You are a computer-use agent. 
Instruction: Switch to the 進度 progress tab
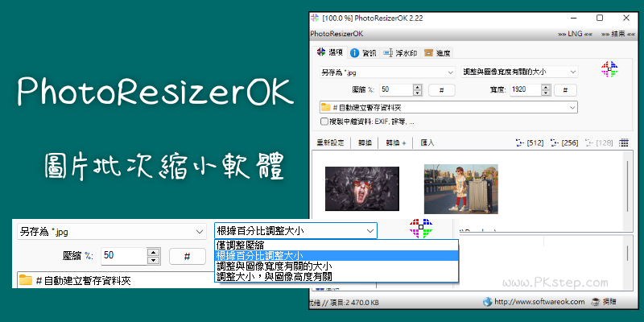point(437,53)
